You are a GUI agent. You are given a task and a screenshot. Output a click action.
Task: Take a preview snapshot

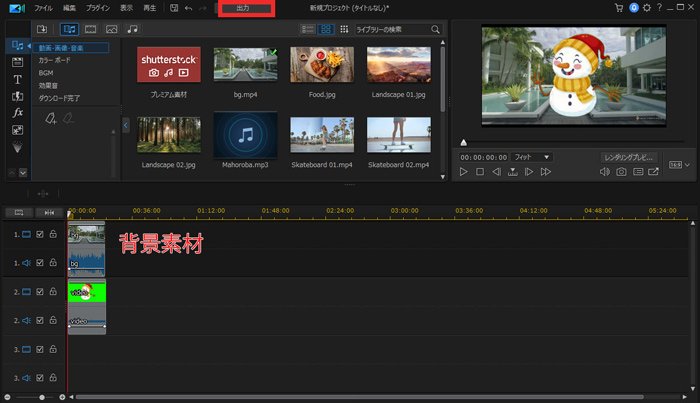tap(621, 172)
